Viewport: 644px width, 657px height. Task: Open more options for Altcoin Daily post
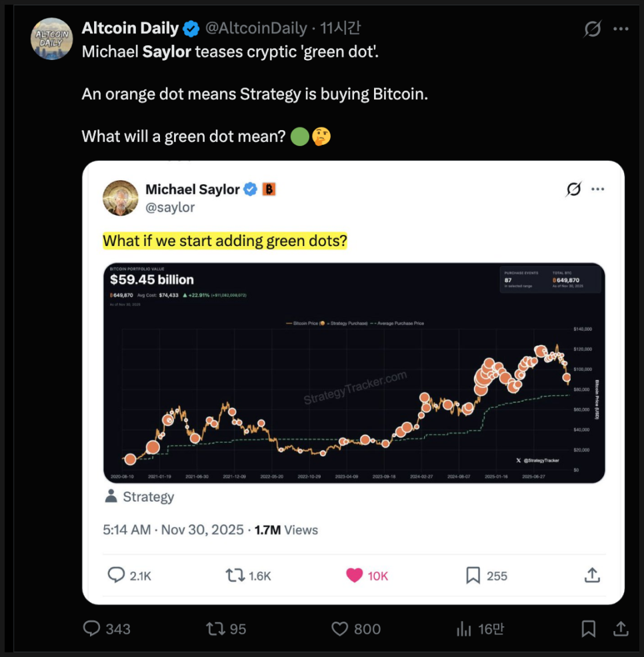pyautogui.click(x=621, y=29)
